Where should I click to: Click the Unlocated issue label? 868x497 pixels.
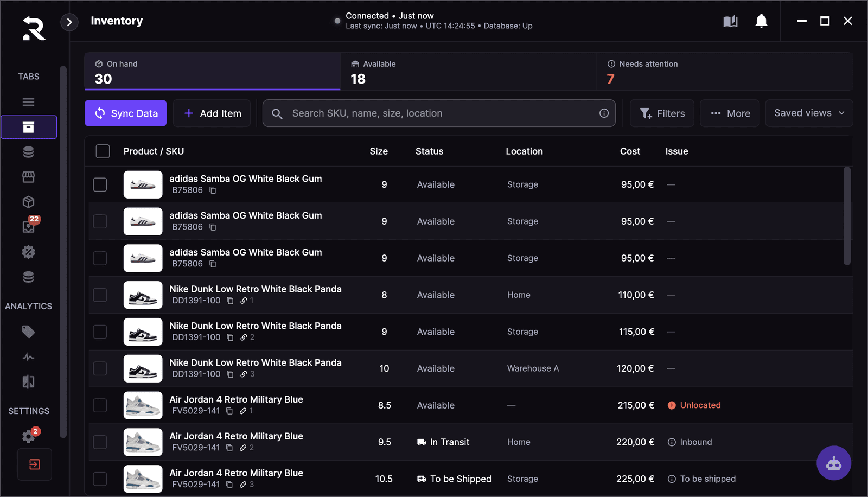[694, 405]
